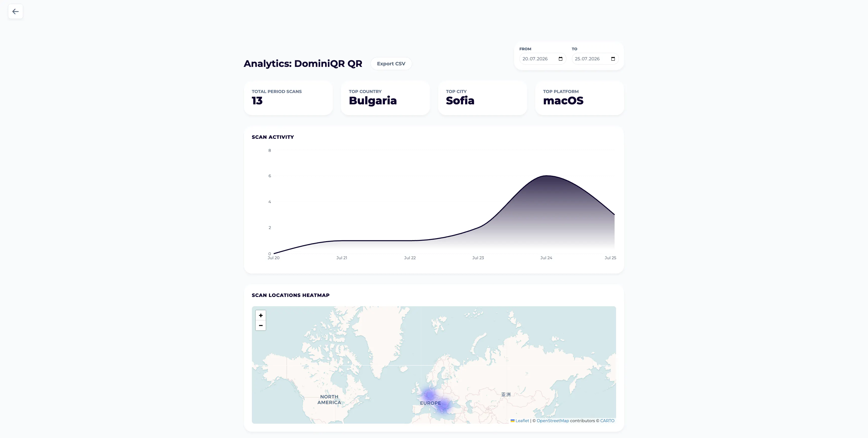Select the Top City value Sofia
Viewport: 868px width, 438px height.
pyautogui.click(x=460, y=101)
